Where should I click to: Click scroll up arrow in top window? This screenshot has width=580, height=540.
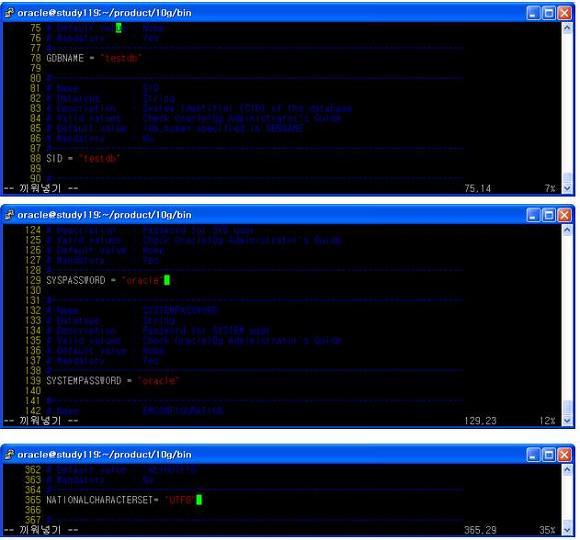coord(567,28)
